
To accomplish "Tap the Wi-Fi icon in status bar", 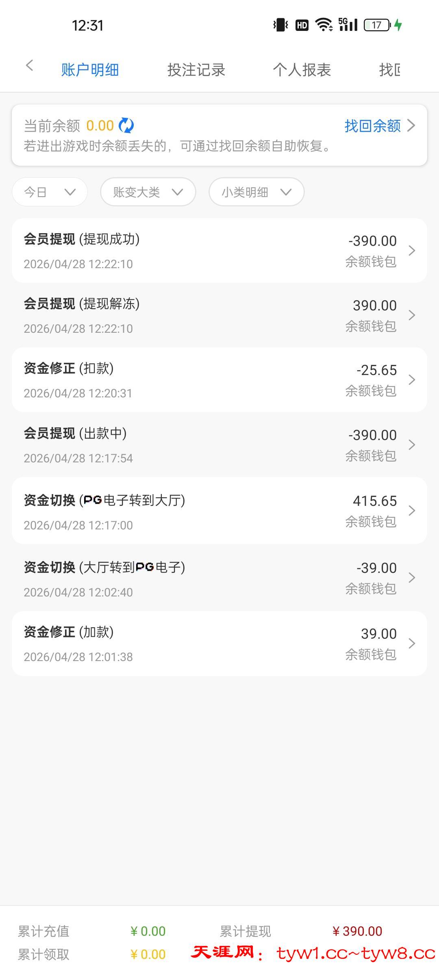I will [324, 25].
